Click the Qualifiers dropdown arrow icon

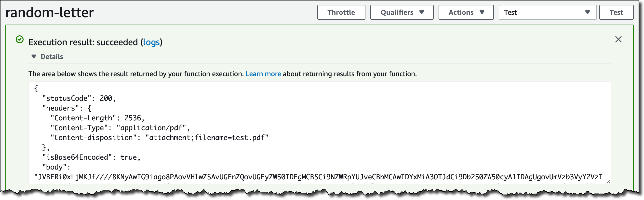(x=421, y=12)
